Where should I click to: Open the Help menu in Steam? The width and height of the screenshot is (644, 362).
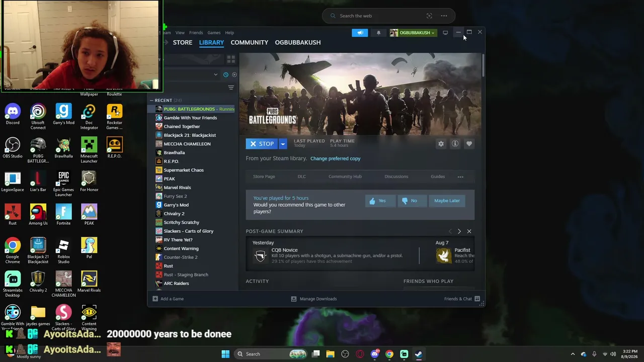click(x=229, y=33)
